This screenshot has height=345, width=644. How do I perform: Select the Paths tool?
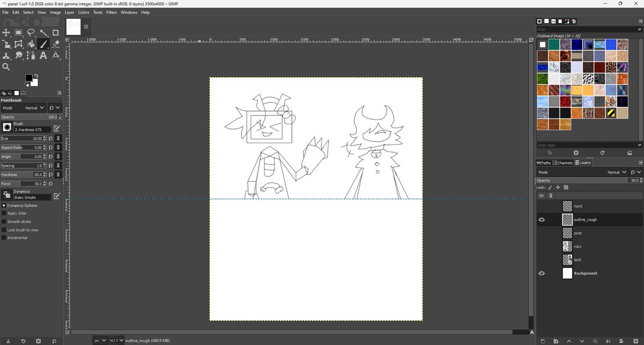click(x=31, y=55)
